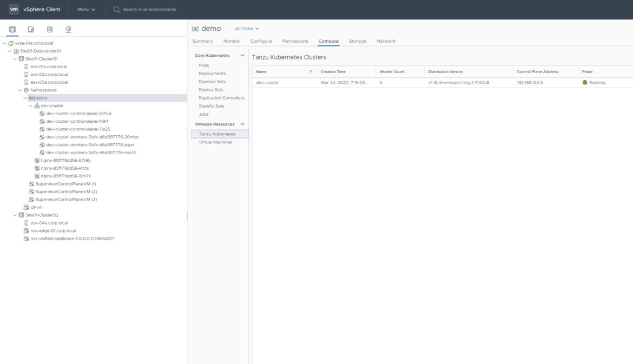Switch to the Storage tab
633x364 pixels.
[358, 41]
